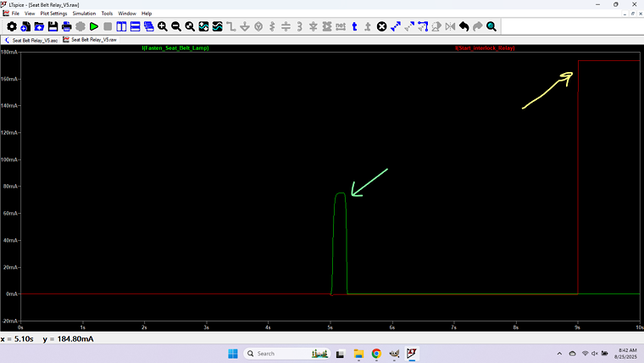644x363 pixels.
Task: Open Chrome from the Windows taskbar
Action: coord(376,353)
